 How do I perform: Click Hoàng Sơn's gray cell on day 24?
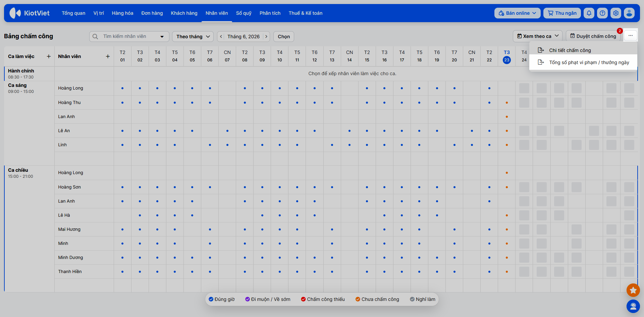click(x=524, y=187)
